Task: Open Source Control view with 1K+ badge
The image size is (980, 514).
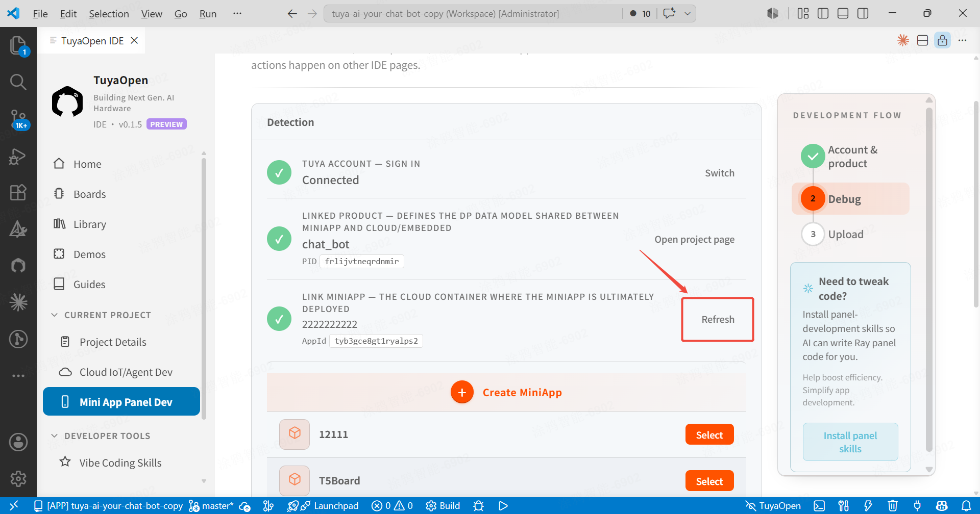Action: pos(18,119)
